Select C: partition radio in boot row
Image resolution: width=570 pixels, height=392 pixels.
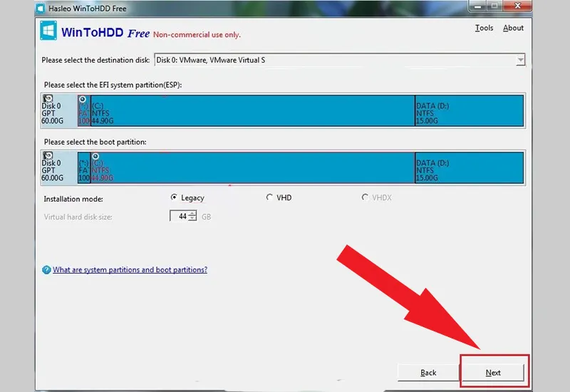pyautogui.click(x=95, y=156)
